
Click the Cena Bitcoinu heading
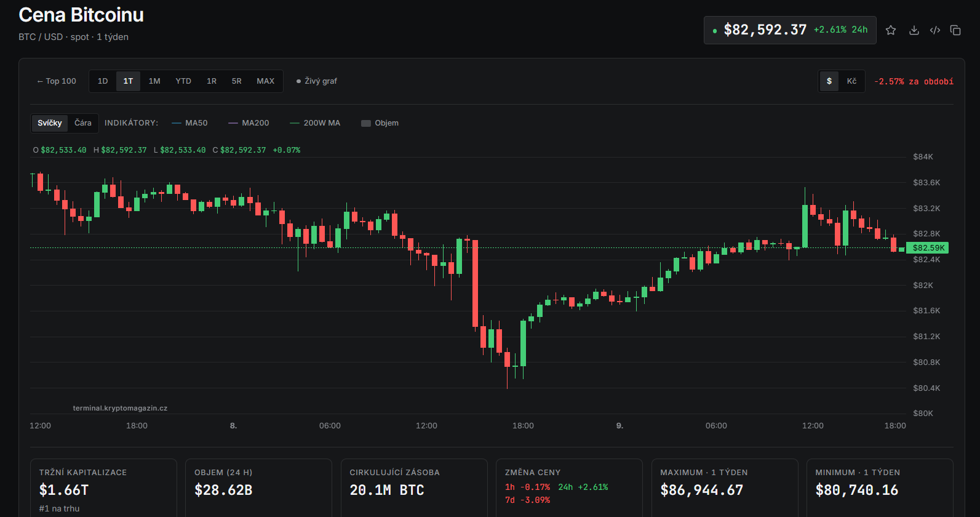click(81, 15)
